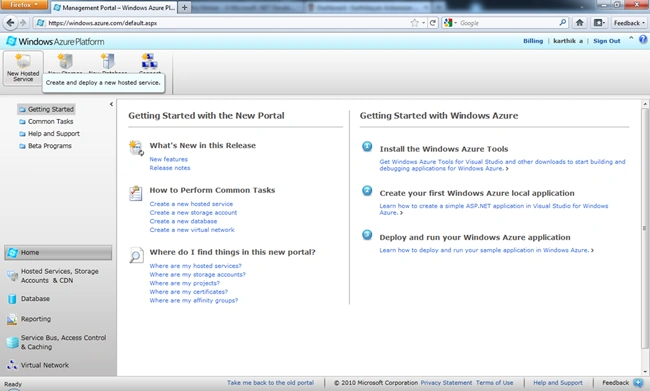
Task: Open the Reporting navigation section
Action: [29, 319]
